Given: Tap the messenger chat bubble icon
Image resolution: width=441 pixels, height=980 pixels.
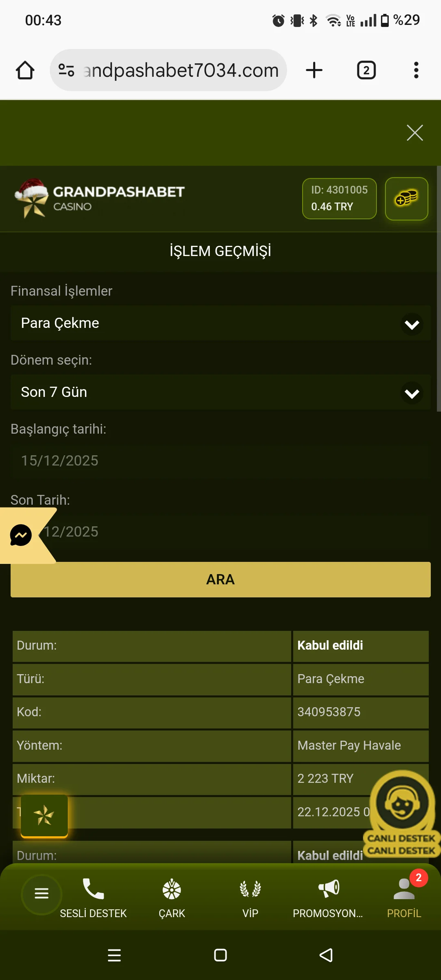Looking at the screenshot, I should tap(21, 535).
